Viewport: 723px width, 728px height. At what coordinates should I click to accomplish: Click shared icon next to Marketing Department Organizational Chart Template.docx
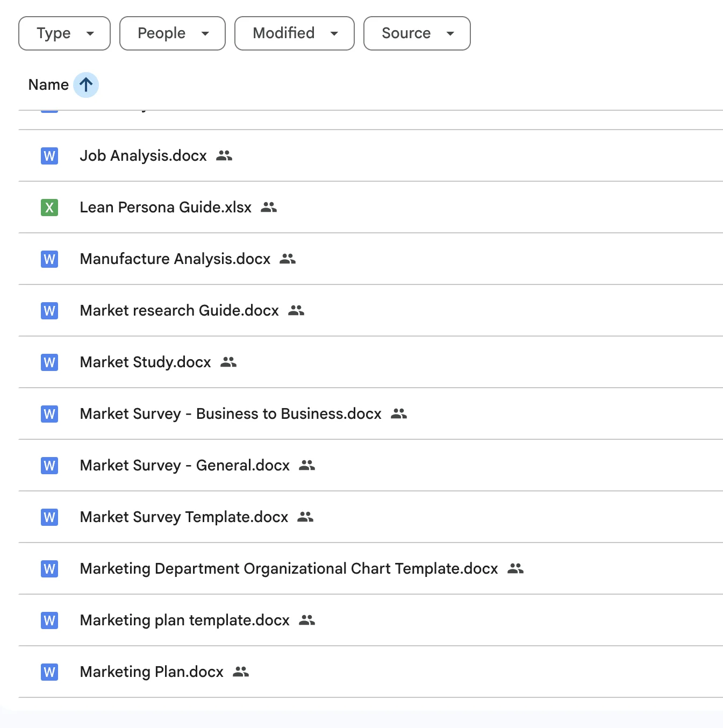click(516, 569)
